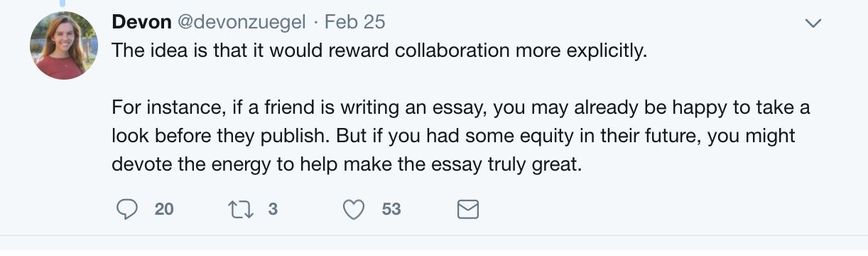868x256 pixels.
Task: Click the retweet count 3
Action: coord(272,209)
